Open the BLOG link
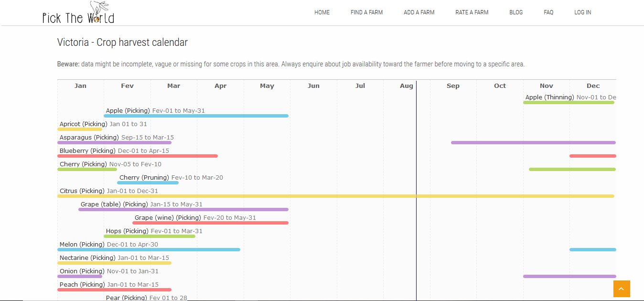 516,12
